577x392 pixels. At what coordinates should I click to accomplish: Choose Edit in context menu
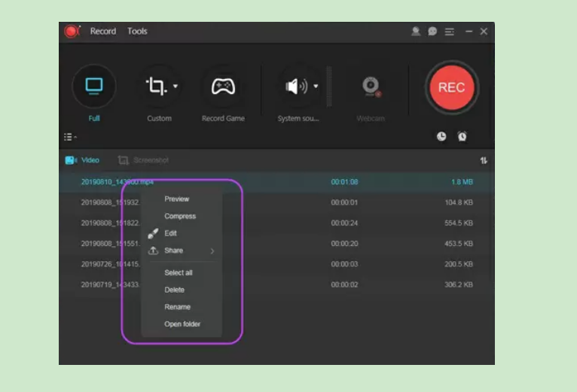tap(170, 233)
